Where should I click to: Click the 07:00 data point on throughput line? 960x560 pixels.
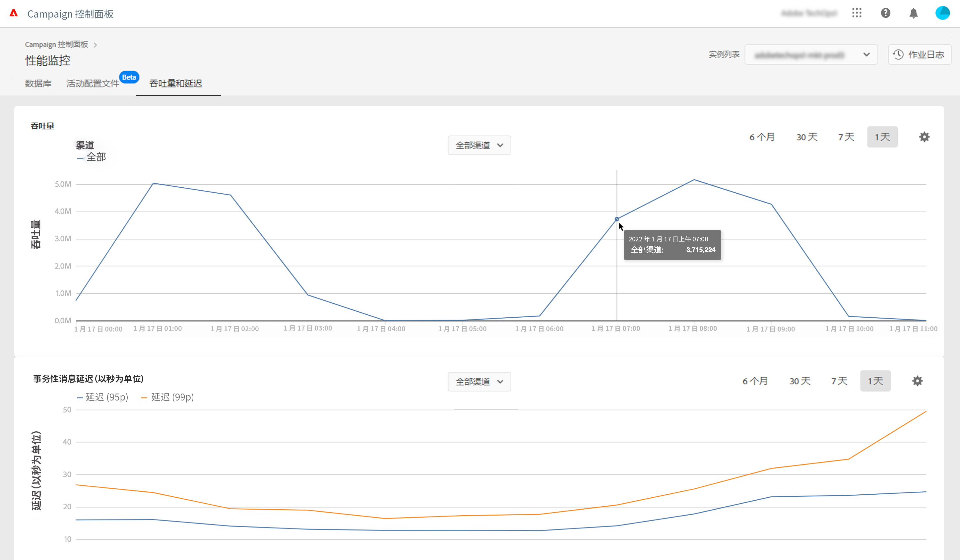point(617,219)
